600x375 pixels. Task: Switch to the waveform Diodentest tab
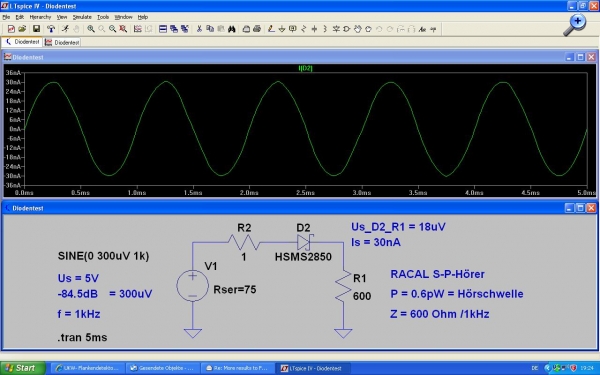point(62,42)
